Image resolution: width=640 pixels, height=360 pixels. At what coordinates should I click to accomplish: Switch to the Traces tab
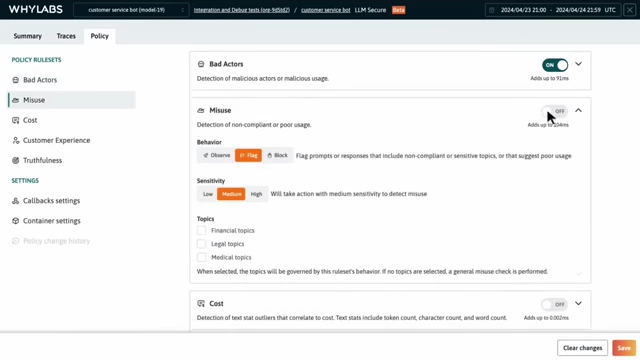click(66, 36)
